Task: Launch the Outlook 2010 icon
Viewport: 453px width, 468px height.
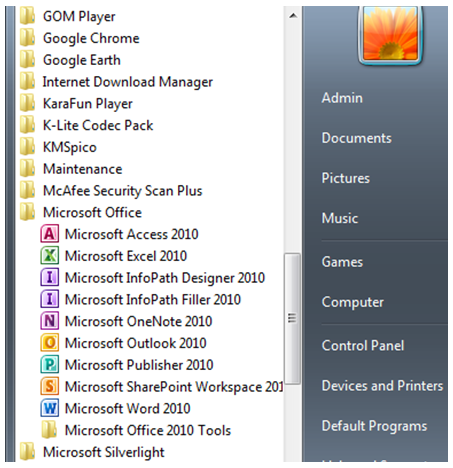Action: click(50, 343)
